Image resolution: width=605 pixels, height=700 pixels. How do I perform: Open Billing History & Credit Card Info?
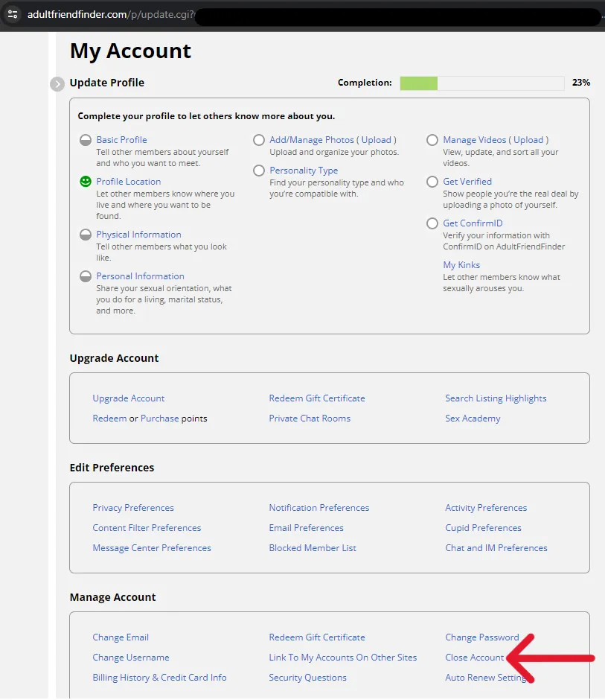point(159,677)
